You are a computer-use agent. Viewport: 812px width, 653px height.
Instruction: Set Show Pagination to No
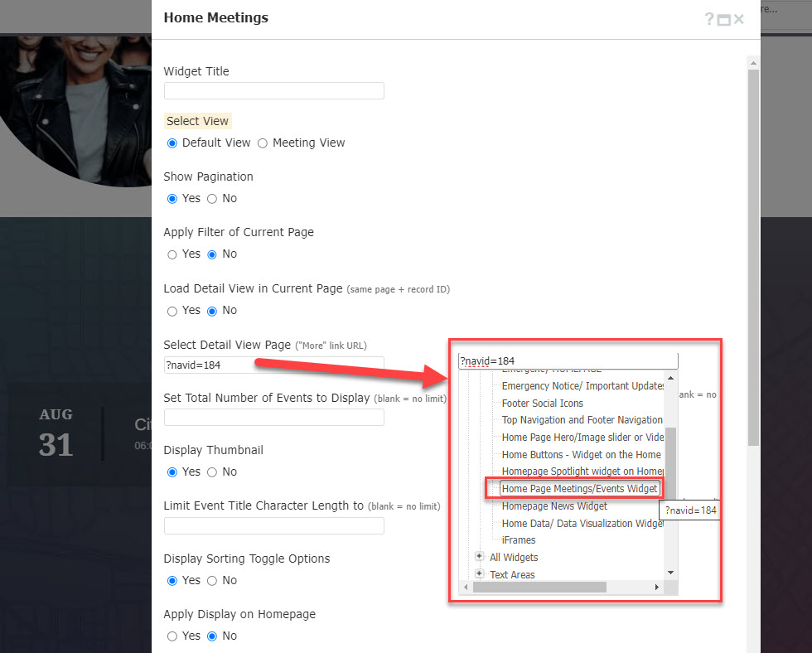pos(213,198)
